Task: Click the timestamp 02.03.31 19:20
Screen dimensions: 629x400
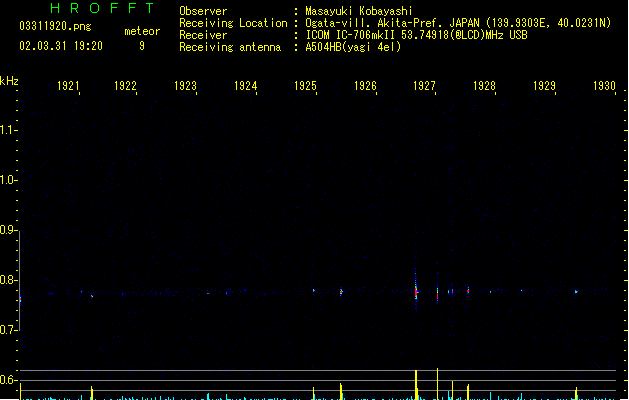Action: click(x=61, y=46)
